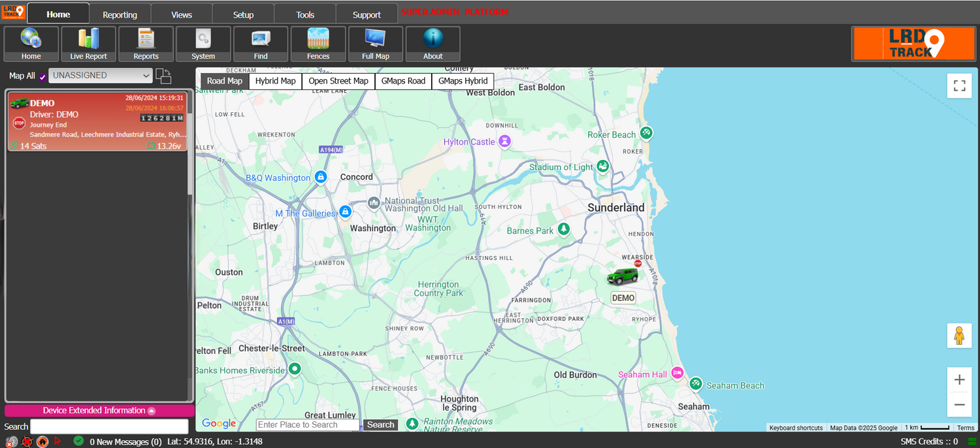
Task: Click the swap panels icon beside group dropdown
Action: pos(163,76)
